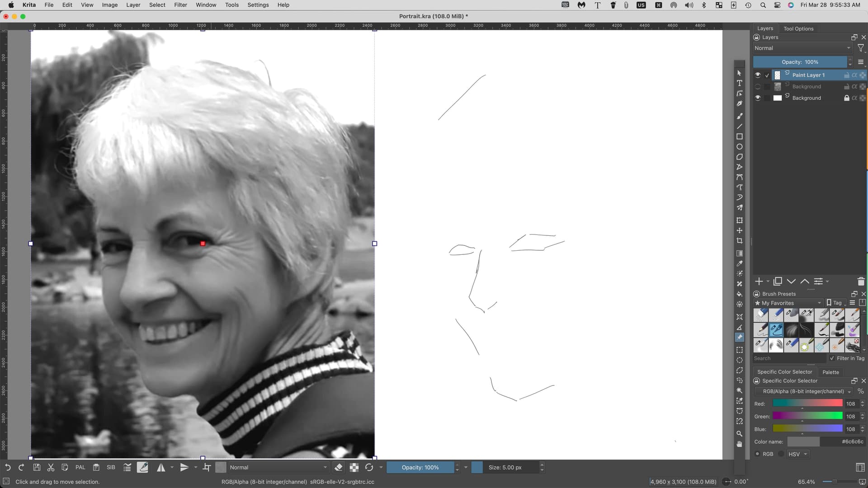Select the Pan hand tool
The height and width of the screenshot is (488, 868).
[740, 444]
